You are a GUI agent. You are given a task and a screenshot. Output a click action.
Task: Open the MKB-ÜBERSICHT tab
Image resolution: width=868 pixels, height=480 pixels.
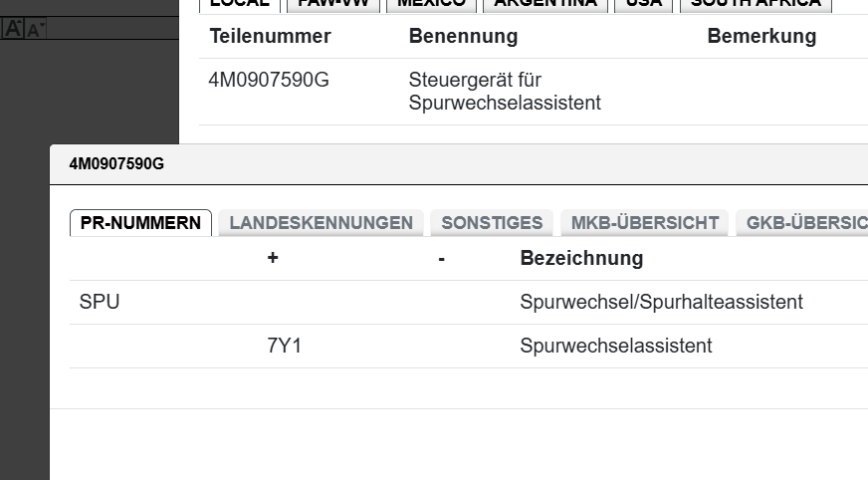[x=644, y=223]
